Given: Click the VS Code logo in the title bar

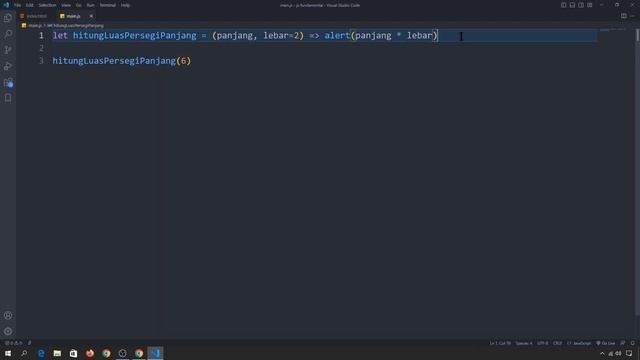Looking at the screenshot, I should coord(6,5).
